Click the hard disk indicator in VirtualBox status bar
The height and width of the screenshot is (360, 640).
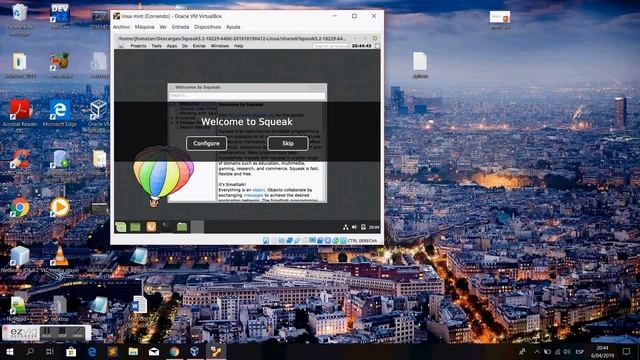[x=266, y=241]
